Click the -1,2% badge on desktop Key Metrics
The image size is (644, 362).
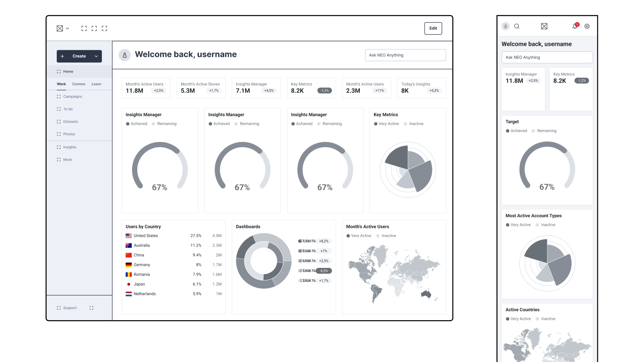click(x=324, y=90)
